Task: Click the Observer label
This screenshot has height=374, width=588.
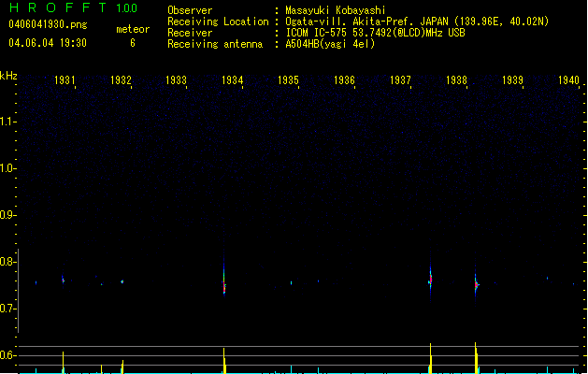Action: click(x=190, y=10)
